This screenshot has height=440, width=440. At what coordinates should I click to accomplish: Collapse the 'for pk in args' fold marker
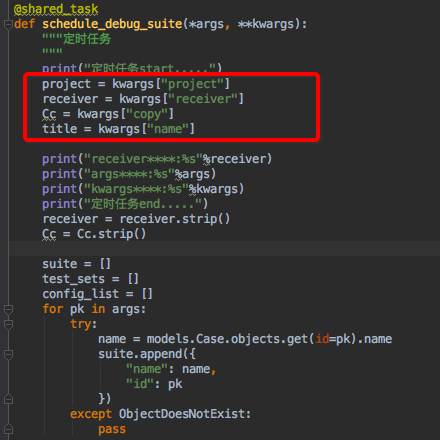point(8,309)
